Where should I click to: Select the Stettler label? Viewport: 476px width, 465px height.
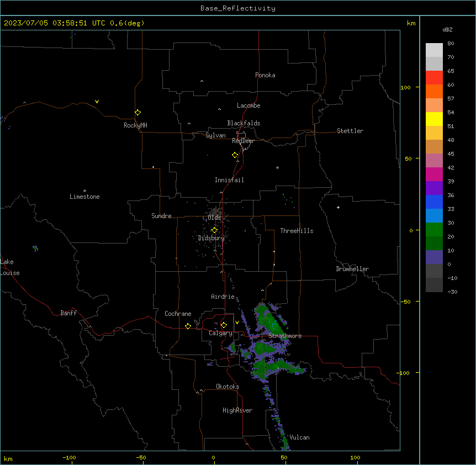pyautogui.click(x=350, y=131)
